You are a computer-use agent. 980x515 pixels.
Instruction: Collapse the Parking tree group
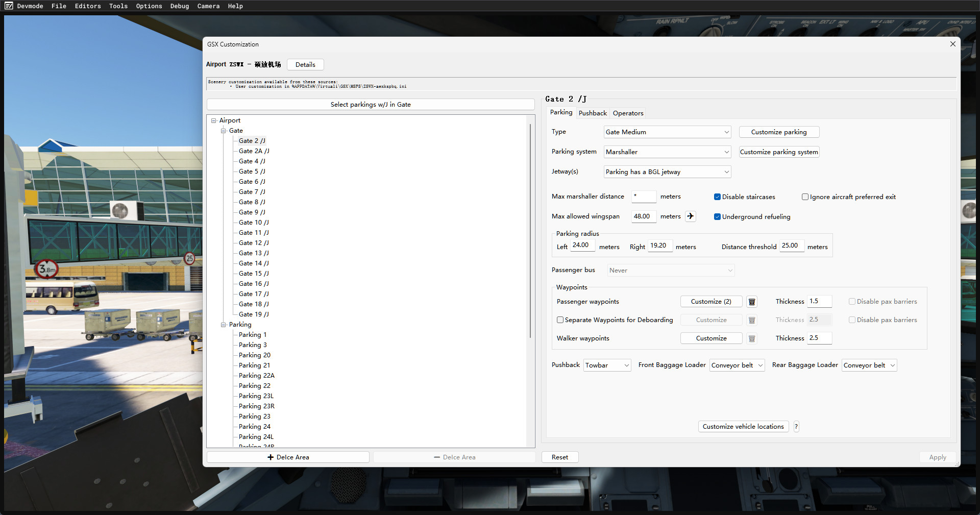[223, 325]
